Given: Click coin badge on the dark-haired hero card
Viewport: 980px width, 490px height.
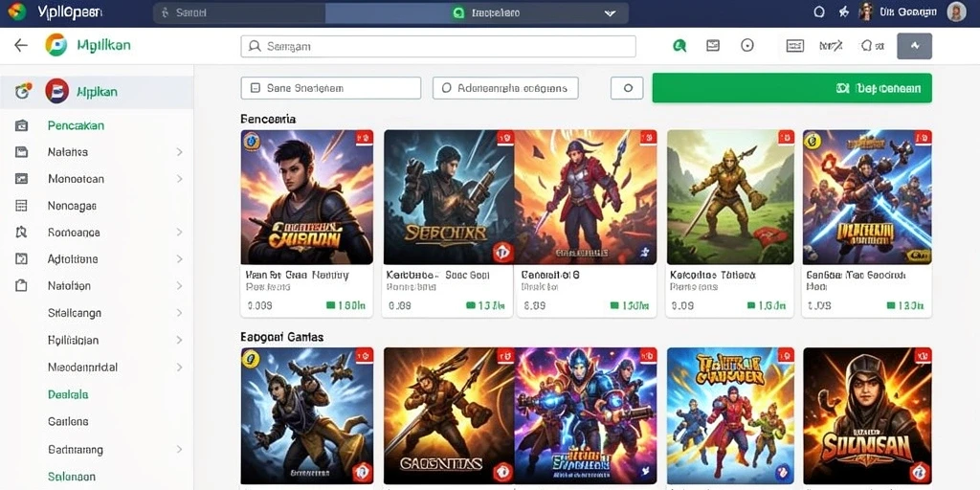Looking at the screenshot, I should click(x=251, y=142).
